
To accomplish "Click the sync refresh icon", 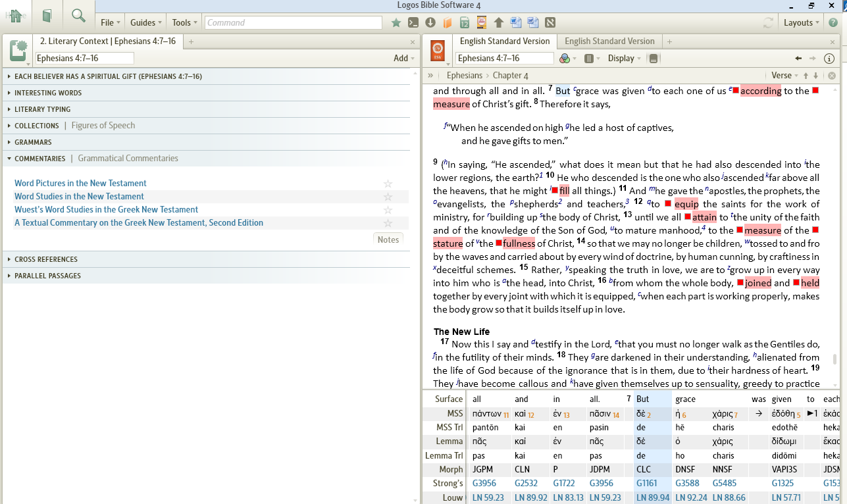I will [768, 23].
